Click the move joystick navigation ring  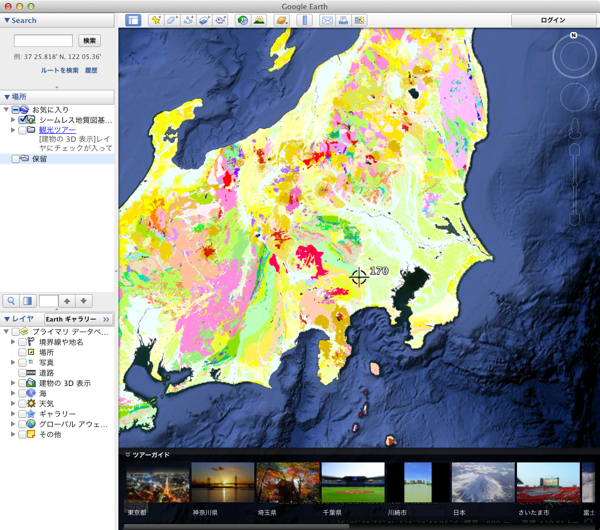coord(574,97)
